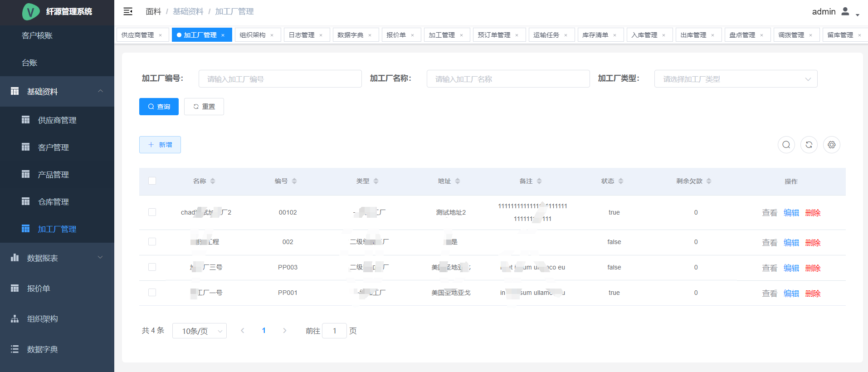Open the 加工厂类型 dropdown
This screenshot has width=868, height=372.
click(x=735, y=79)
